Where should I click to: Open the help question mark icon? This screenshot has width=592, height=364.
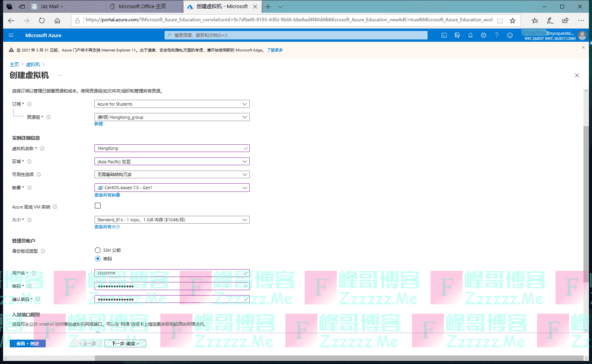497,35
